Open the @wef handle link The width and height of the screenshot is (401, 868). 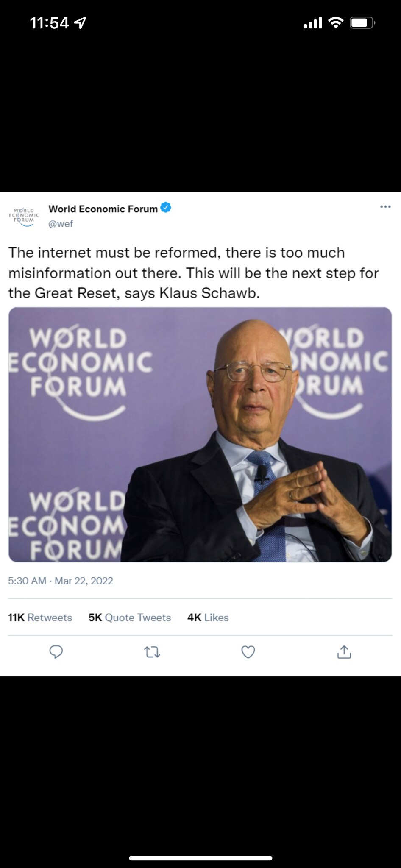click(61, 224)
